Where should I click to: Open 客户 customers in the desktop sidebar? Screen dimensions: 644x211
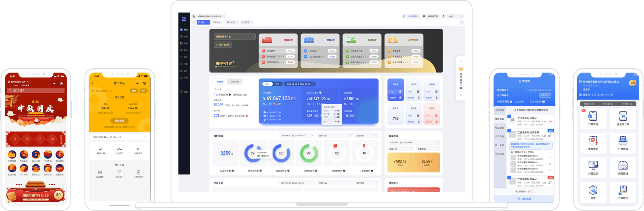(184, 57)
